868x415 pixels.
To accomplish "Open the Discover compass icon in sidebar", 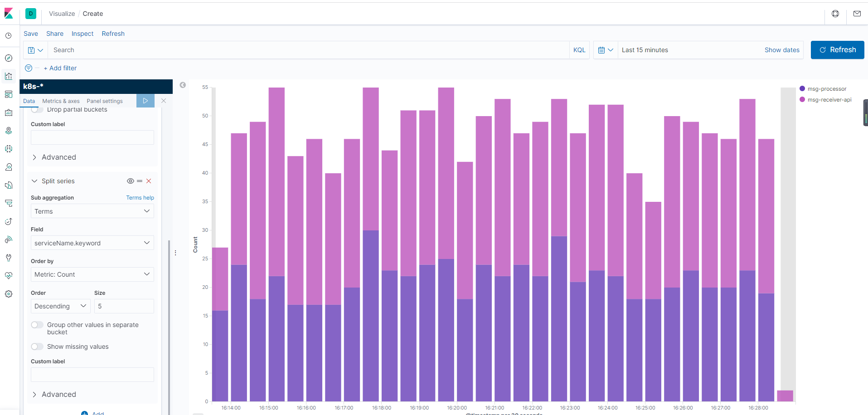I will (x=9, y=58).
